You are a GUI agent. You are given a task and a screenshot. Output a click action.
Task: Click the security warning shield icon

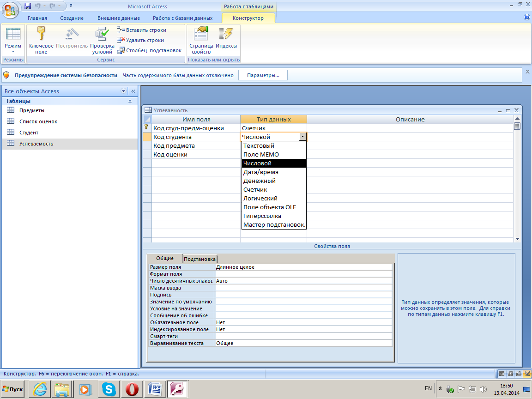tap(6, 75)
